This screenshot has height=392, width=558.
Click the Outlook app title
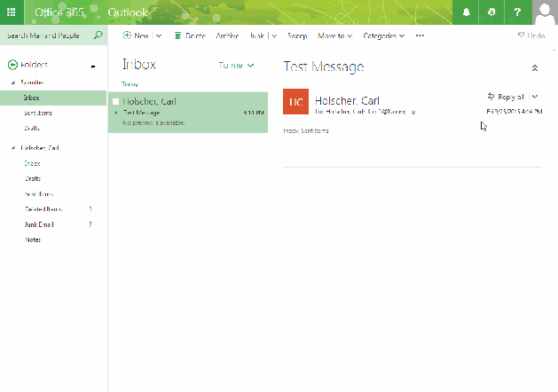[x=128, y=12]
